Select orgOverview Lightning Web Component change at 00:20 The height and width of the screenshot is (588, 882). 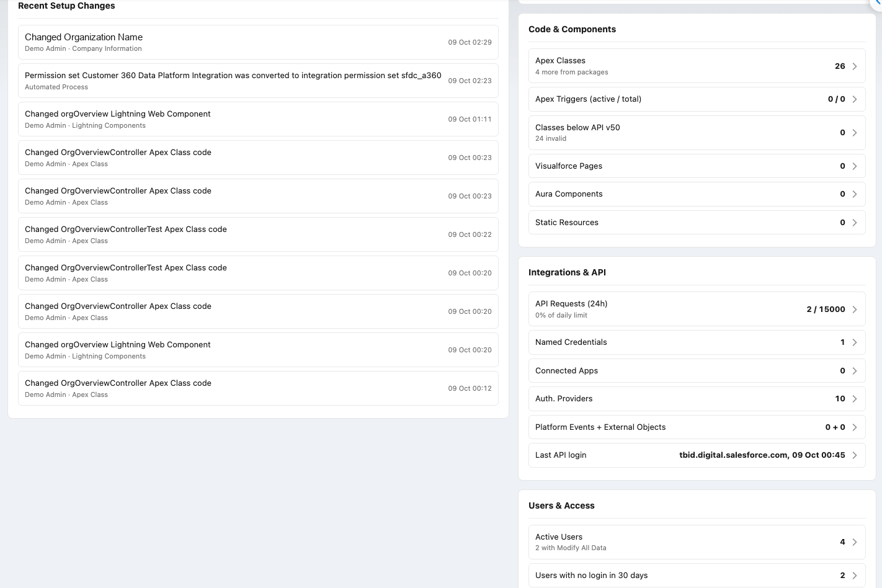(x=258, y=350)
